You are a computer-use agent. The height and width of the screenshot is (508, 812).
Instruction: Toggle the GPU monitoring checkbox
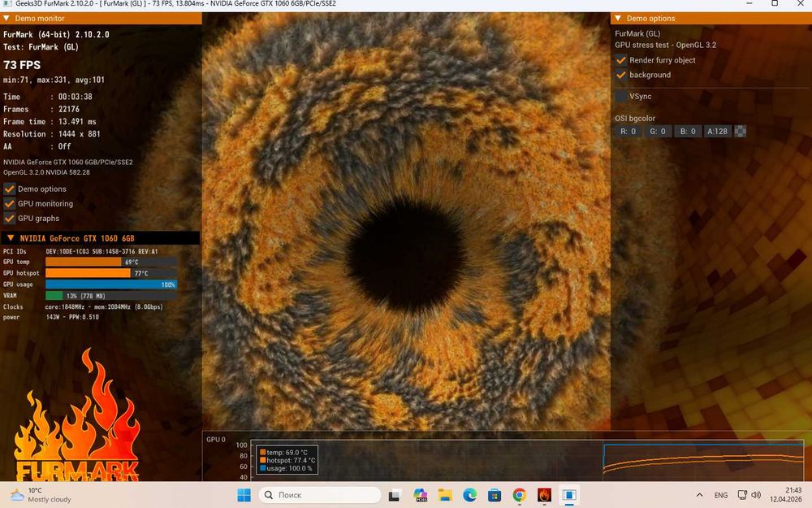pyautogui.click(x=11, y=204)
